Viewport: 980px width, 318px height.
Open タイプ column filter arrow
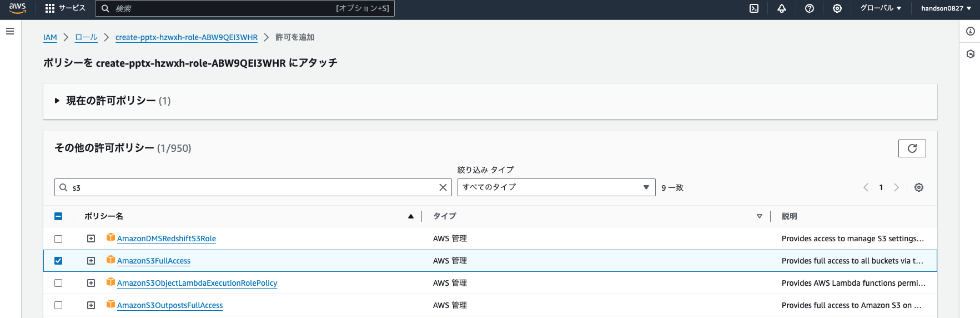coord(760,216)
